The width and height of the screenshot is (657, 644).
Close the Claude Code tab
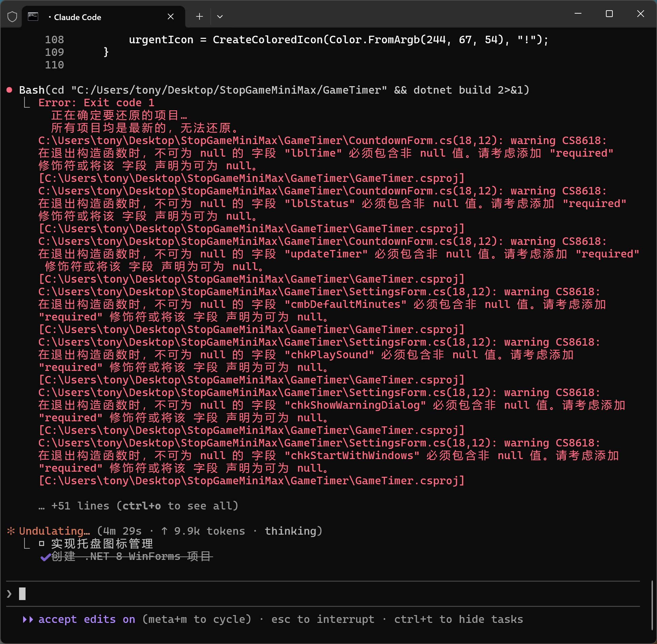click(171, 16)
